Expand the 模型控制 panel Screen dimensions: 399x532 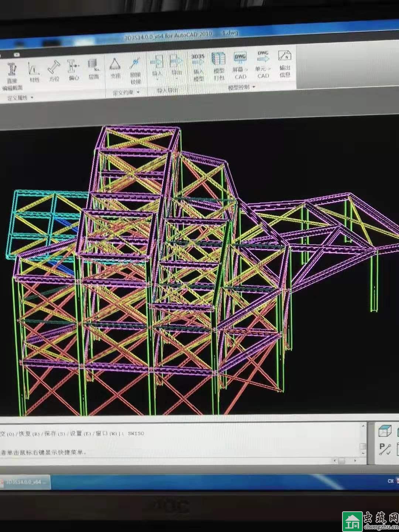point(241,87)
